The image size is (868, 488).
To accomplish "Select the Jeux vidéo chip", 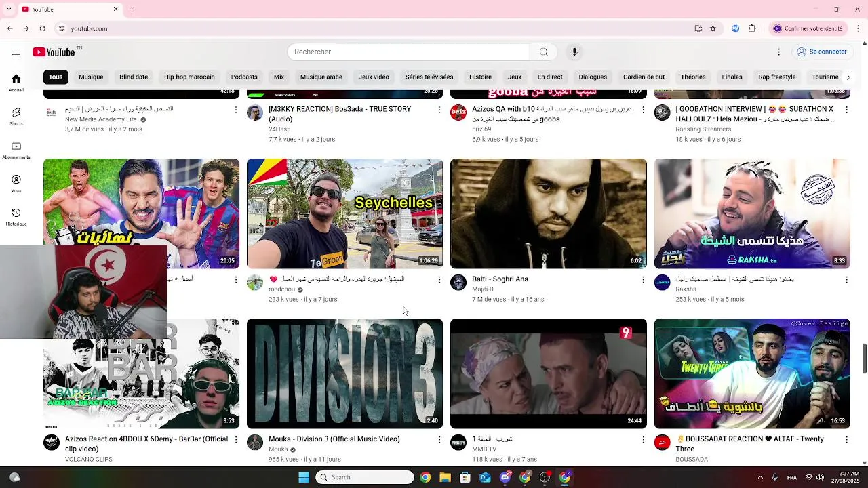I will click(374, 77).
